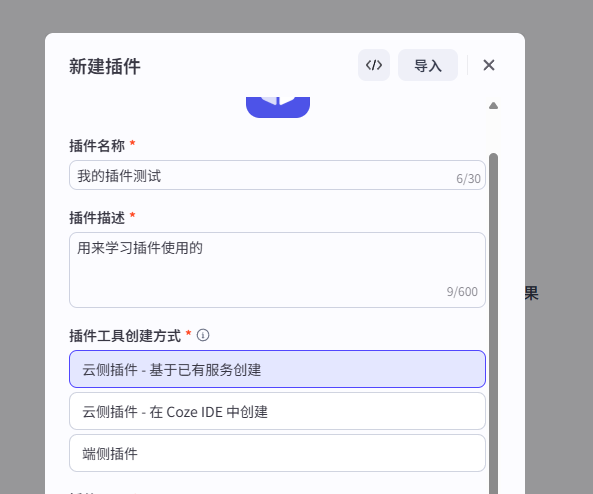Viewport: 593px width, 494px height.
Task: Click the 插件描述 field label
Action: pos(97,218)
